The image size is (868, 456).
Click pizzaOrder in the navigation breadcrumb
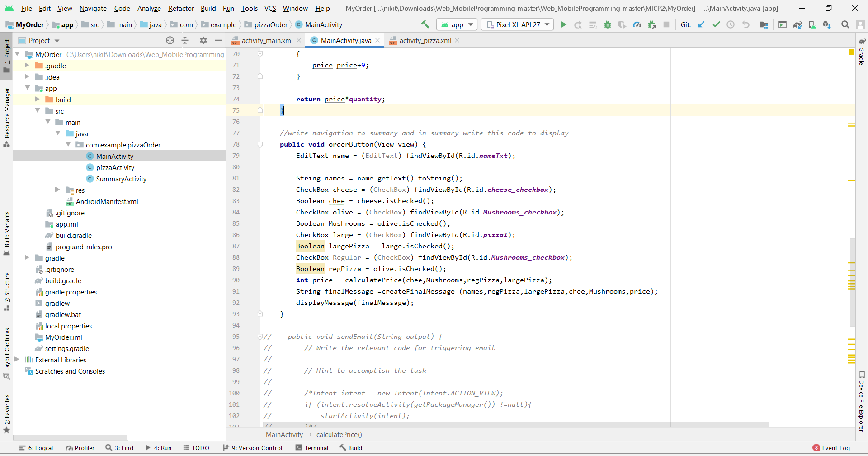tap(271, 24)
